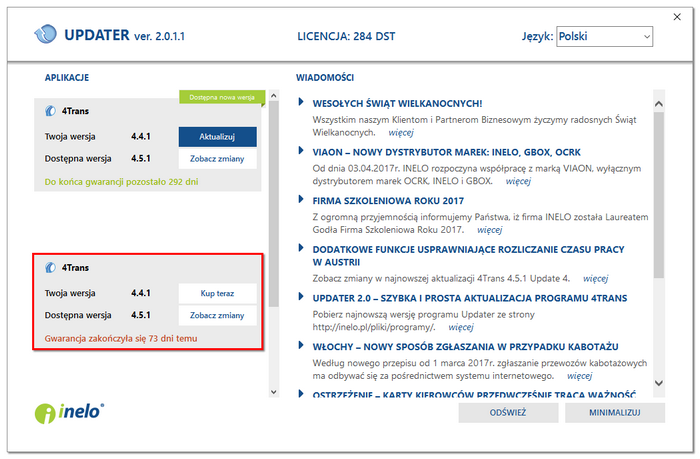This screenshot has width=700, height=459.
Task: Click news panel scroll-down arrow
Action: (x=659, y=383)
